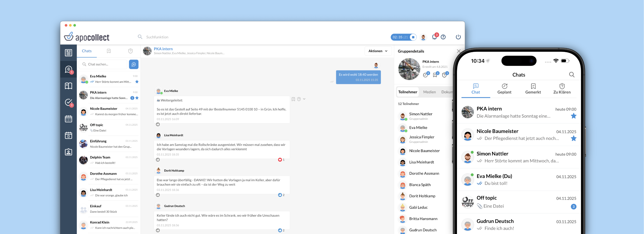Open the help question mark icon
The image size is (644, 234).
pos(443,37)
